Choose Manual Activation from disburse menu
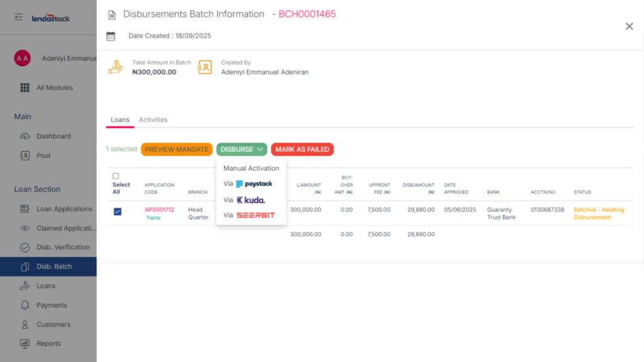Image resolution: width=644 pixels, height=362 pixels. click(x=251, y=168)
